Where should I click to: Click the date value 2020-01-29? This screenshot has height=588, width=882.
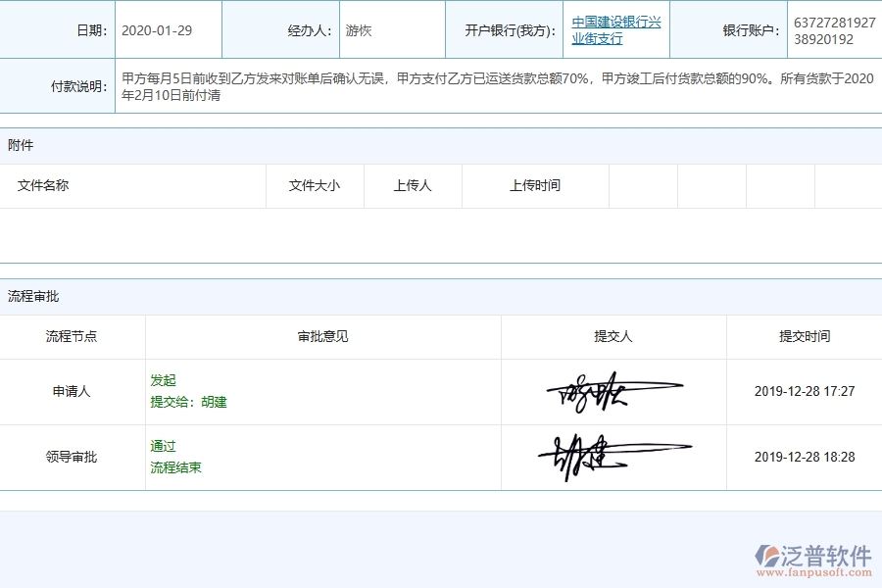(157, 29)
